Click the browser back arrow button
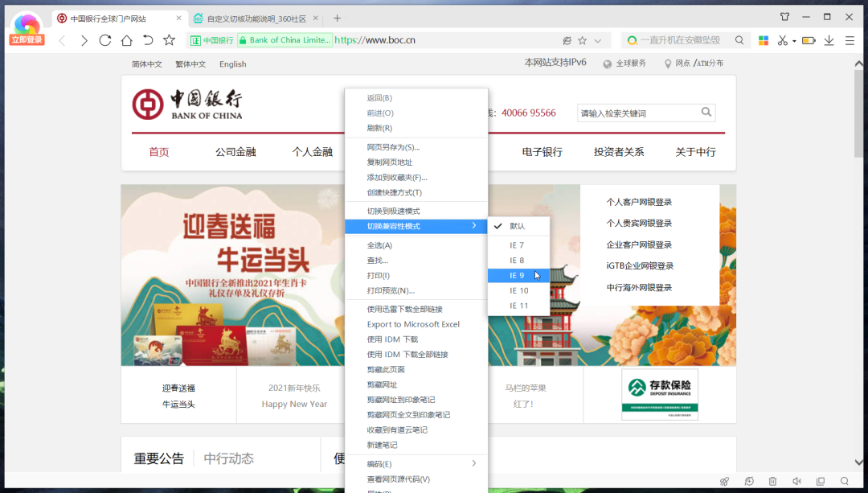The width and height of the screenshot is (868, 493). (63, 40)
